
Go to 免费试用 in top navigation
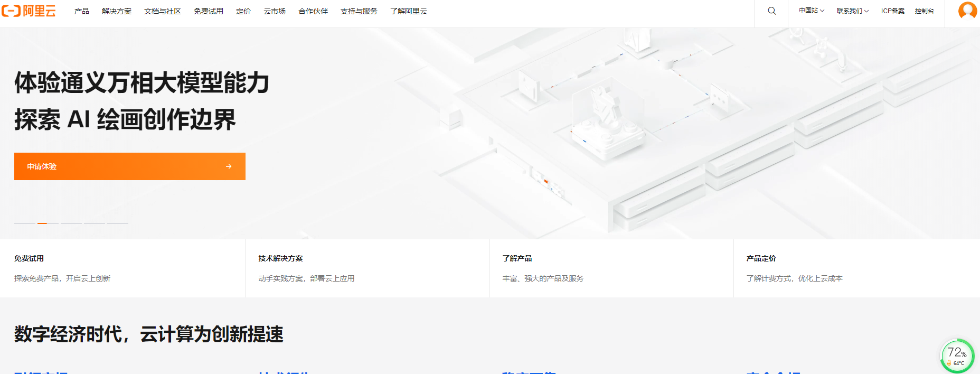click(x=209, y=11)
